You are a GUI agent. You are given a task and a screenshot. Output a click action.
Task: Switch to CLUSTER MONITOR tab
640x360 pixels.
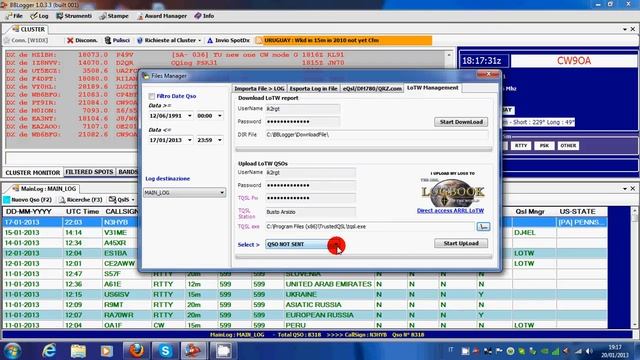(x=33, y=173)
